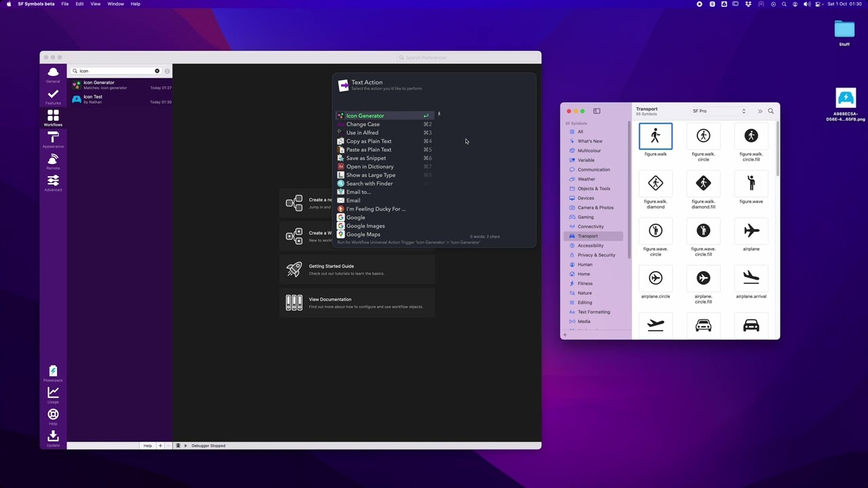The width and height of the screenshot is (868, 488).
Task: Open Appearance section with paint roller icon
Action: point(53,140)
